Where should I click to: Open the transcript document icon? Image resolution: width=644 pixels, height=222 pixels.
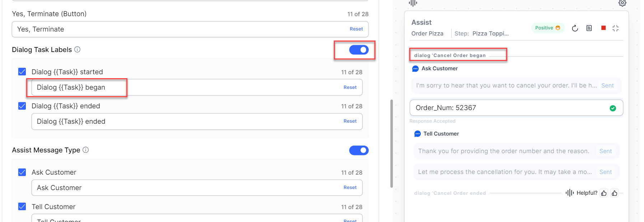point(589,28)
